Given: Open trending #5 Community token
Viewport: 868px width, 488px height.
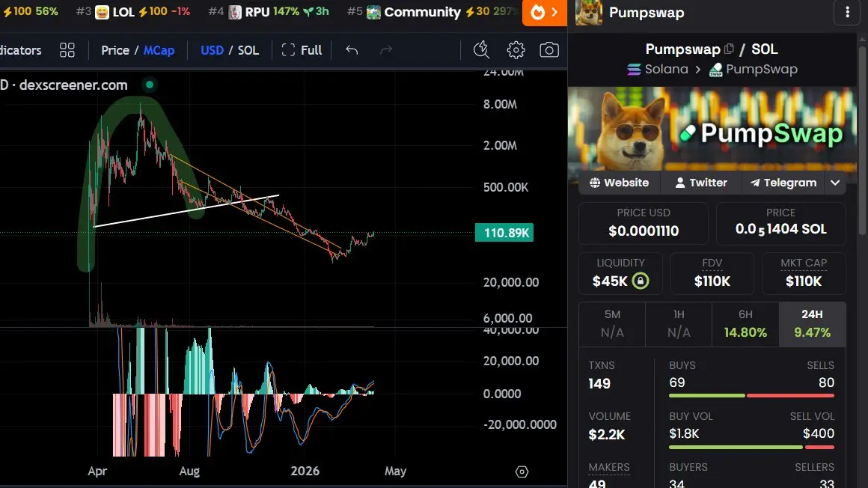Looking at the screenshot, I should tap(434, 12).
